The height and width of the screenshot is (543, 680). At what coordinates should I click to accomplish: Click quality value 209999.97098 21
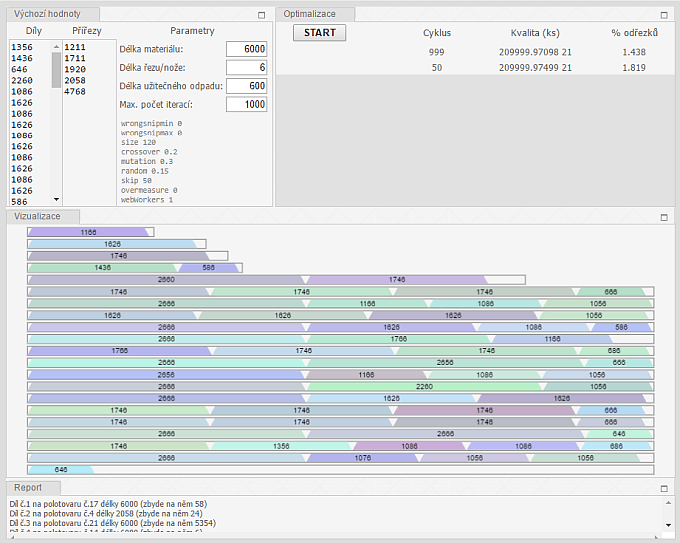click(x=535, y=52)
